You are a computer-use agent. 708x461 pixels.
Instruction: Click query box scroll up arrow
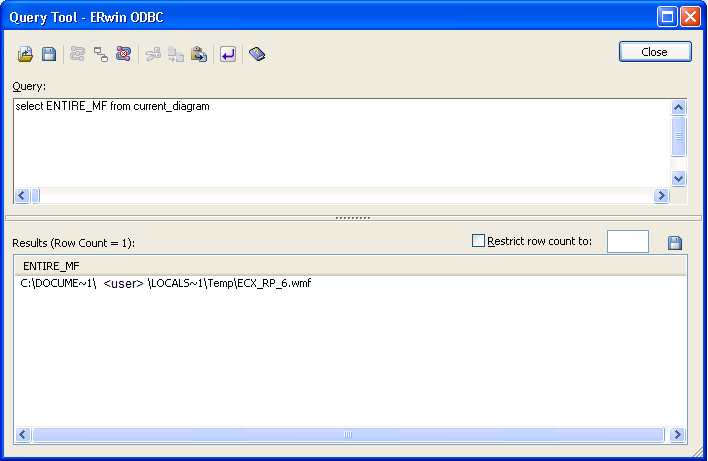point(678,107)
